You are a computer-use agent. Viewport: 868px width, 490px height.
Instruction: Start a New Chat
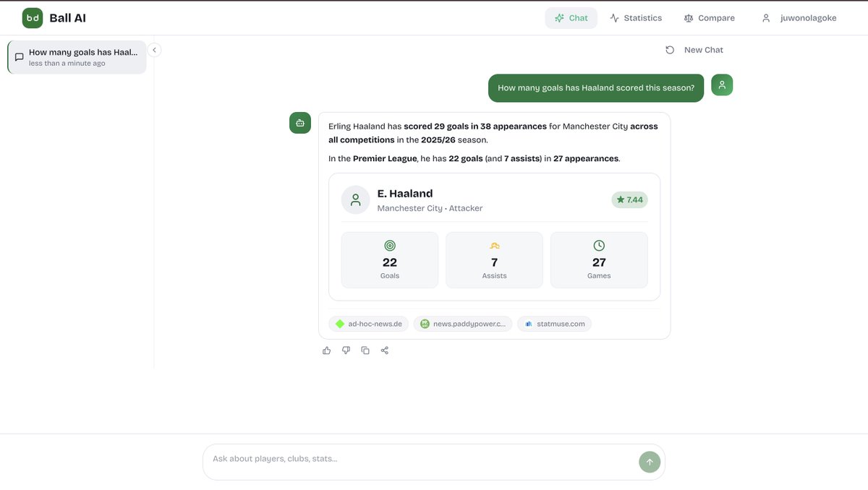click(694, 50)
